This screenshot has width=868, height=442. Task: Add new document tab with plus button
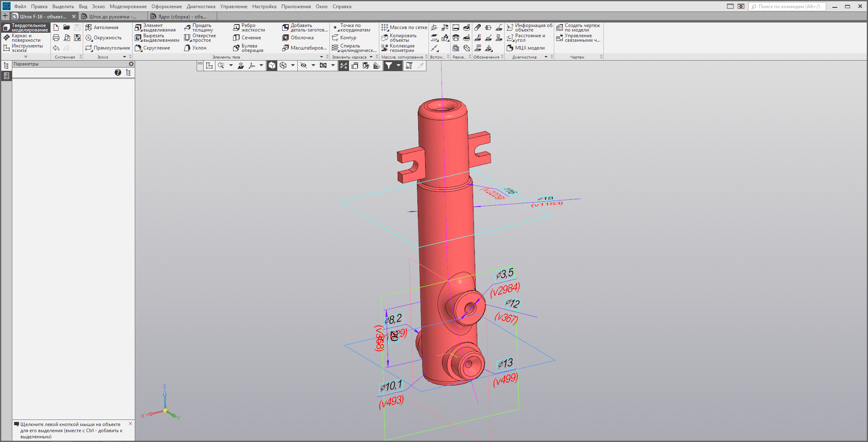coord(5,16)
